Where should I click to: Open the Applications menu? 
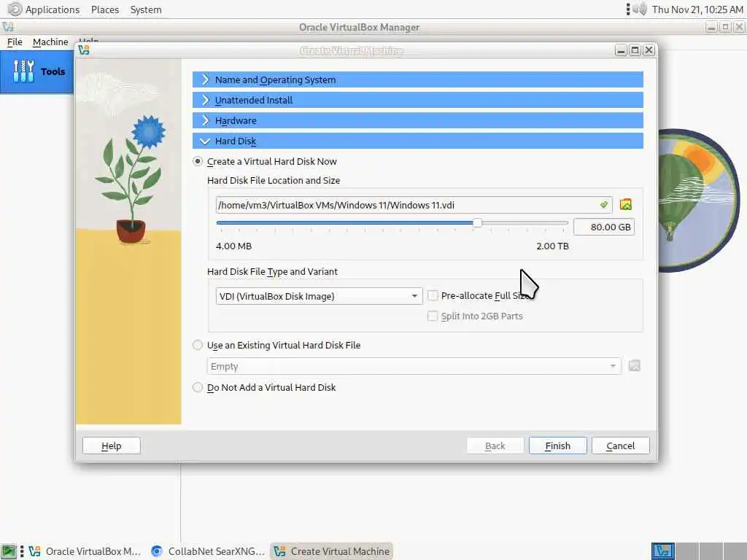[53, 9]
